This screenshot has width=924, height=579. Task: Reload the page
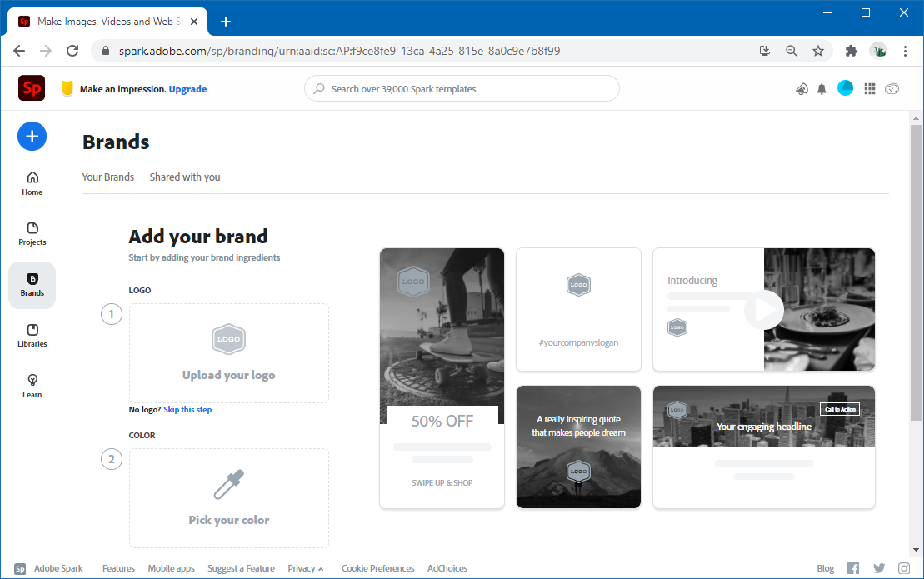click(72, 51)
